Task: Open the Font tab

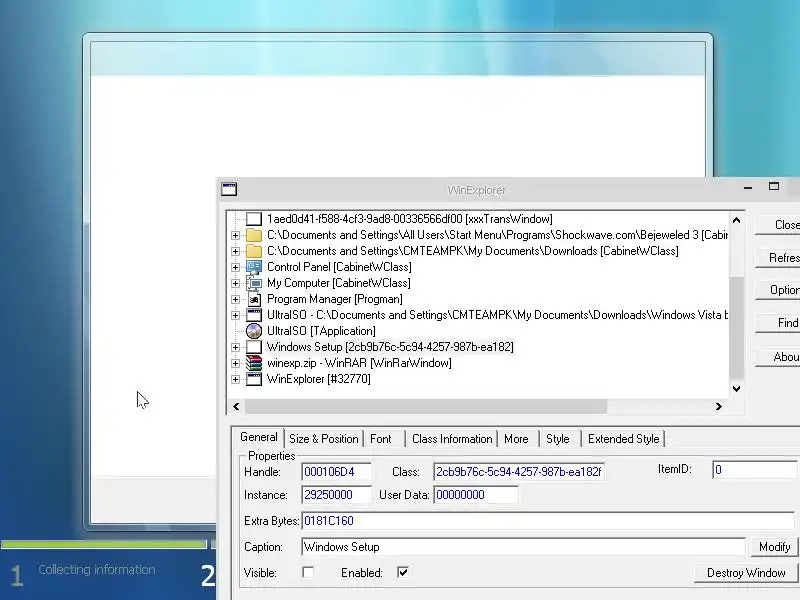Action: (x=381, y=439)
